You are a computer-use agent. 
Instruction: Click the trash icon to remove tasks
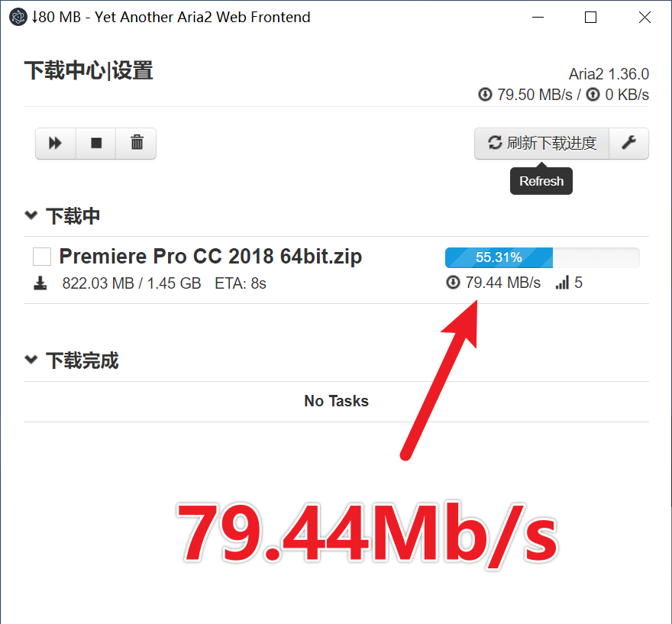pyautogui.click(x=137, y=143)
